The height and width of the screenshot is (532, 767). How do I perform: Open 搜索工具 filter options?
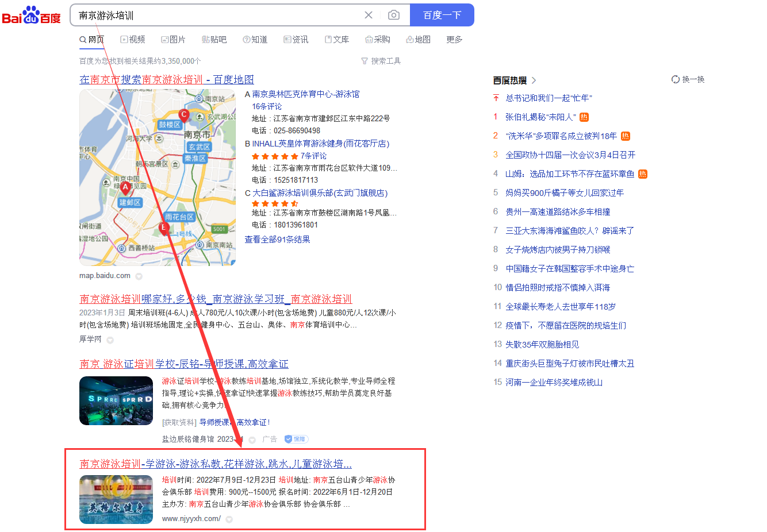pos(381,61)
